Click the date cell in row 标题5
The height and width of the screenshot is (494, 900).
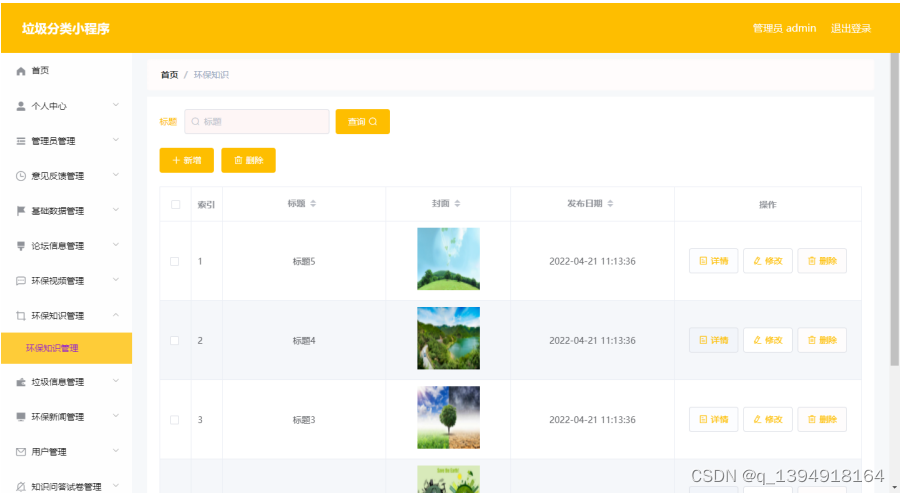click(592, 261)
